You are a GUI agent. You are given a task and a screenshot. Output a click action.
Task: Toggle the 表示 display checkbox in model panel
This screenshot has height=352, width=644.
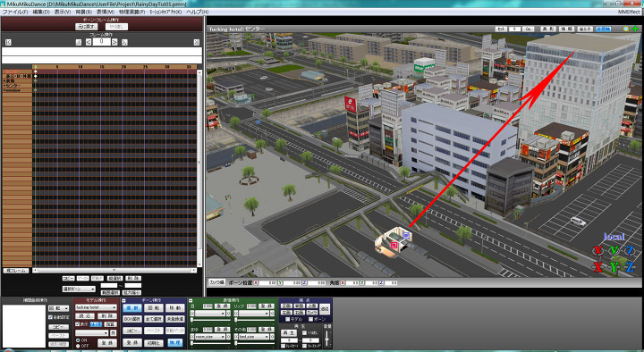coord(78,324)
